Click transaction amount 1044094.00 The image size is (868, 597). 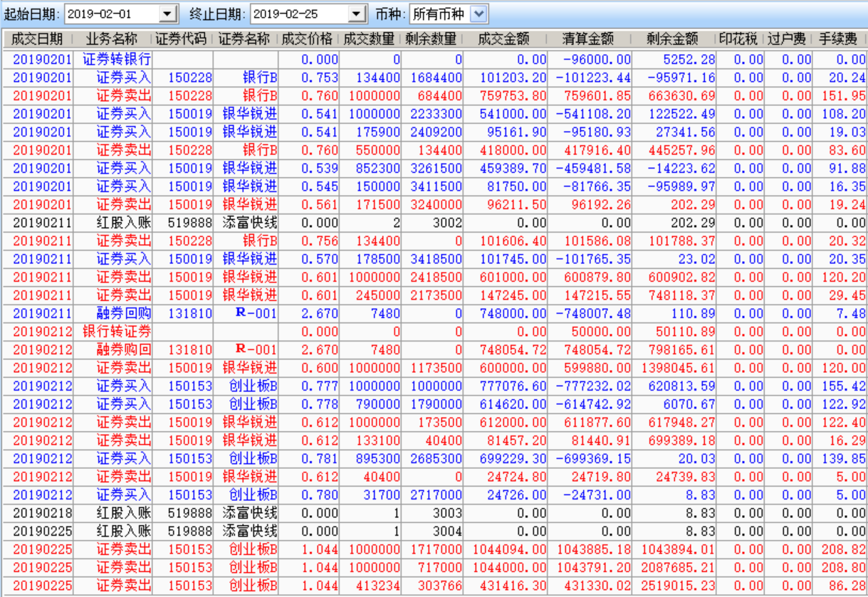point(508,549)
